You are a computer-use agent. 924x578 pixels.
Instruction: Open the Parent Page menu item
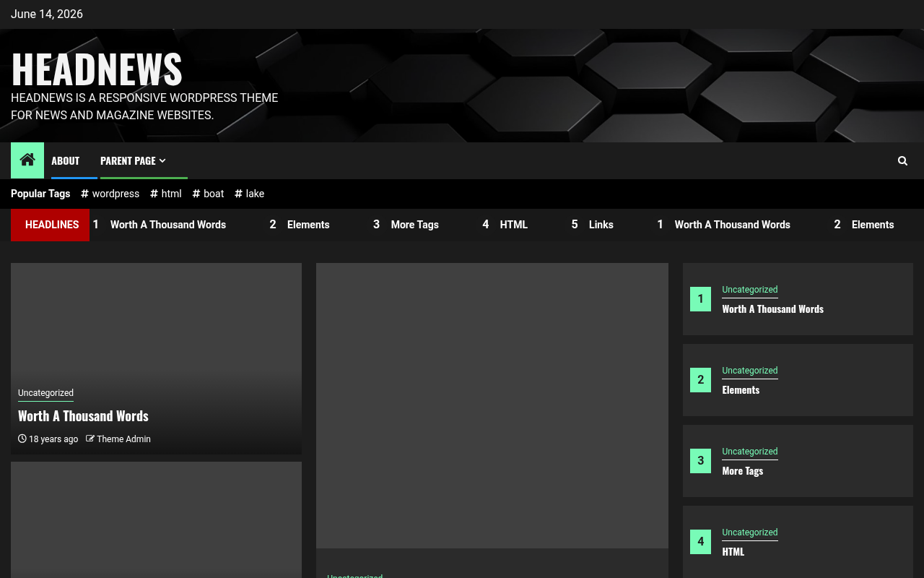[x=128, y=160]
